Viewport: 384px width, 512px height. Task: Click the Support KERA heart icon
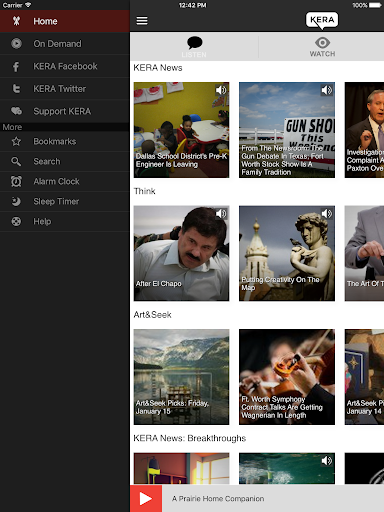[x=16, y=111]
